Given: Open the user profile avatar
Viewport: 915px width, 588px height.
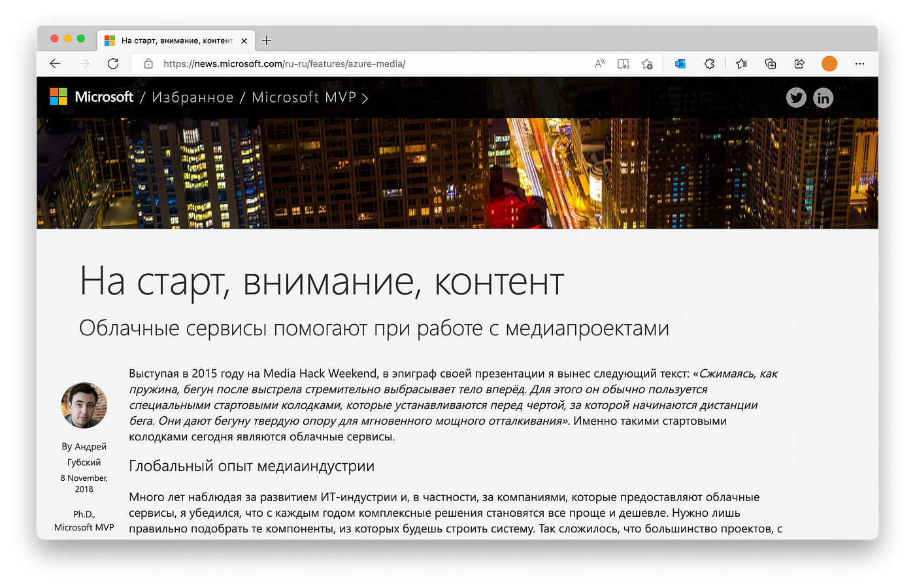Looking at the screenshot, I should (829, 63).
